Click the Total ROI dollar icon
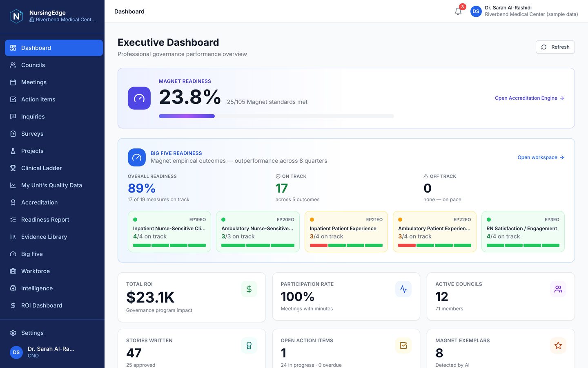The height and width of the screenshot is (368, 588). click(x=249, y=289)
